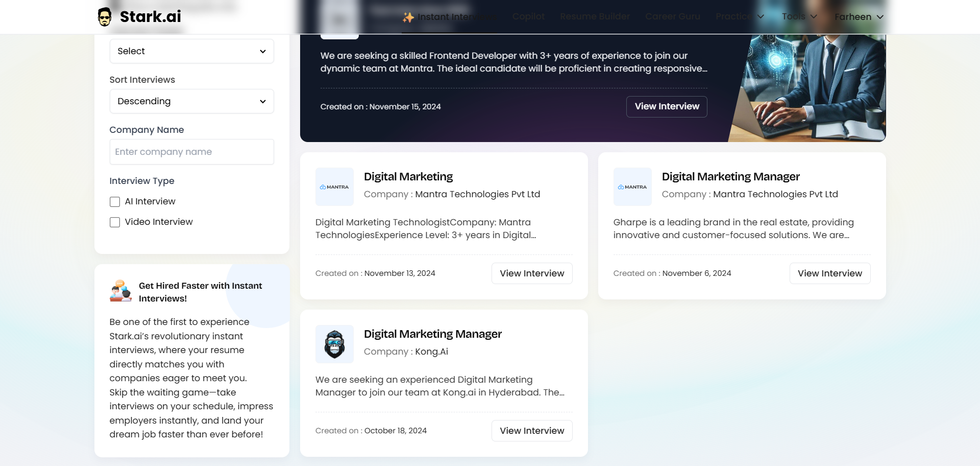This screenshot has width=980, height=466.
Task: Check the AI Interview checkbox
Action: pyautogui.click(x=115, y=202)
